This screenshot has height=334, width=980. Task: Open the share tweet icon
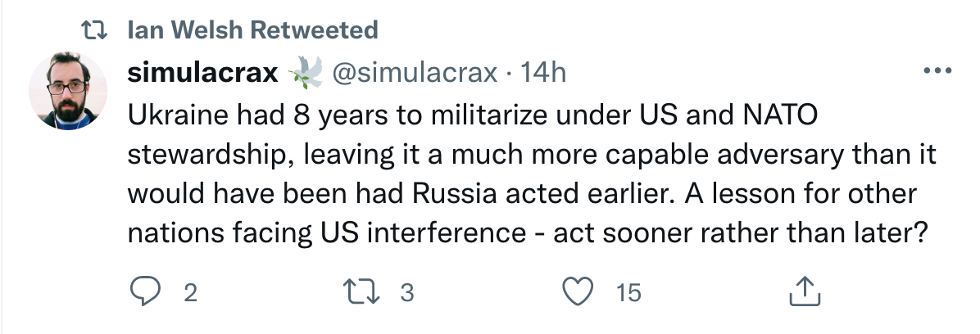coord(803,292)
